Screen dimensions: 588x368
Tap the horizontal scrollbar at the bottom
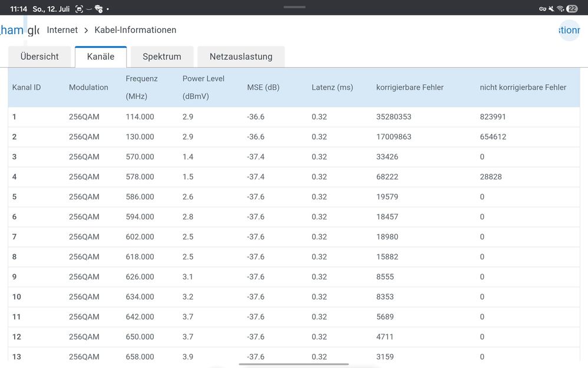[x=293, y=364]
